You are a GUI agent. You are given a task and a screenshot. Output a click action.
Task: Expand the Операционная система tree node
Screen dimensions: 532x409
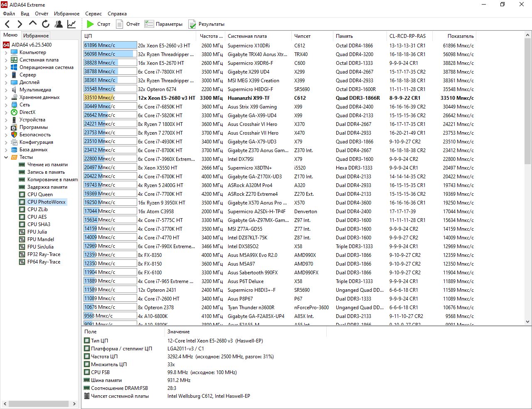point(6,67)
